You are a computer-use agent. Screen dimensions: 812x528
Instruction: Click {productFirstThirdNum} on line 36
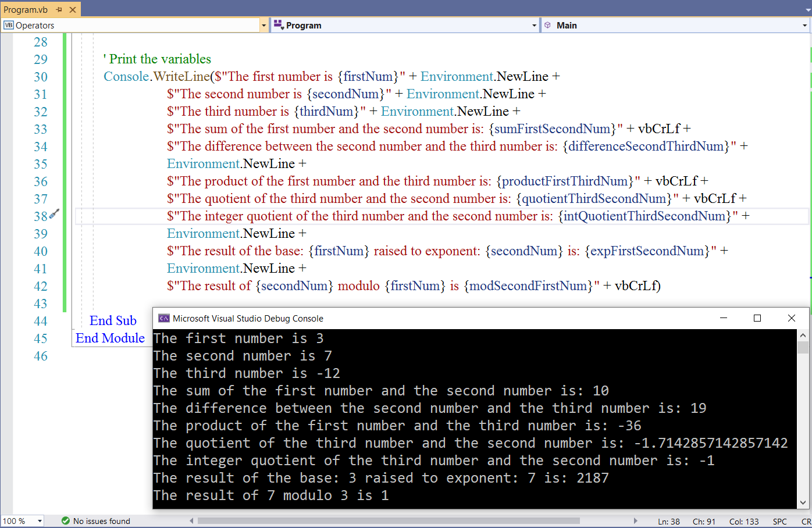[565, 181]
